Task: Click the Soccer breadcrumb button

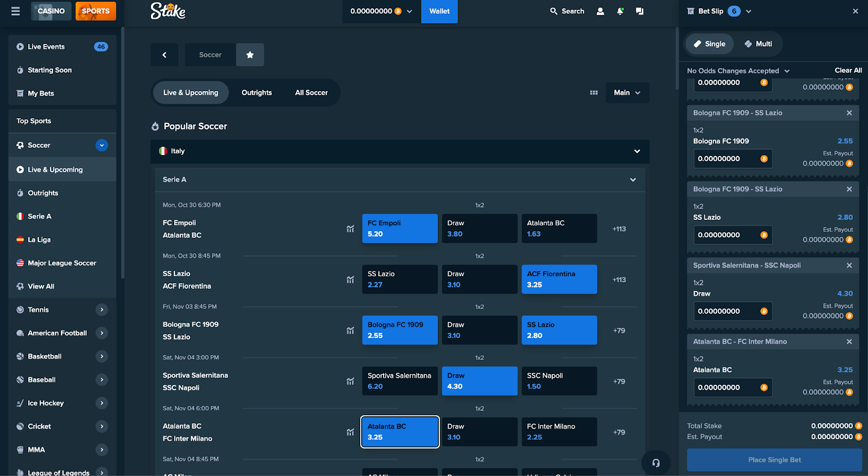Action: coord(210,55)
